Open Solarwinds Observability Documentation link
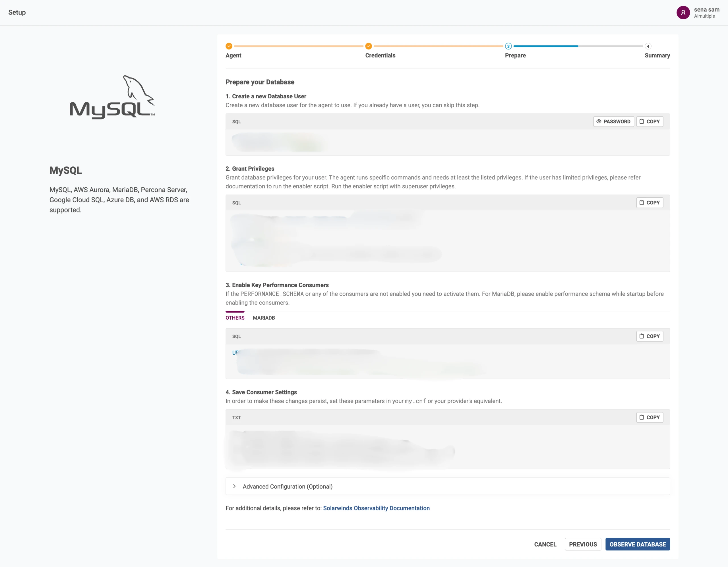This screenshot has height=567, width=728. point(376,508)
